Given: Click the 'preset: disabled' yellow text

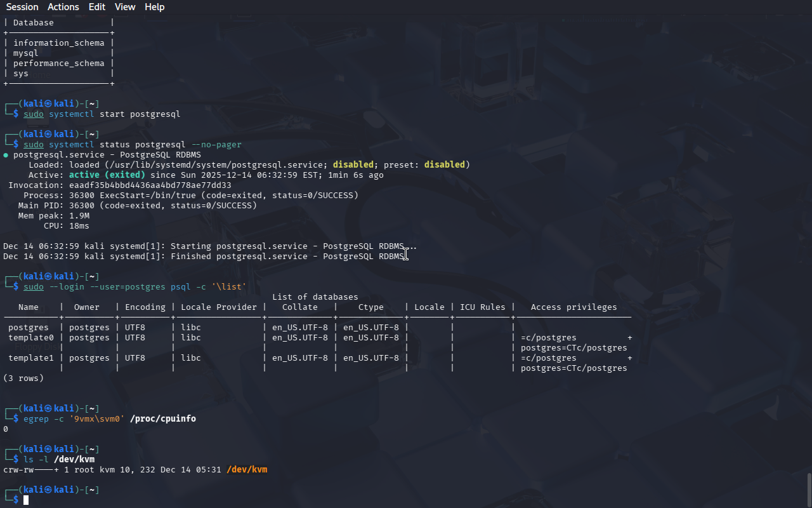Looking at the screenshot, I should click(443, 165).
